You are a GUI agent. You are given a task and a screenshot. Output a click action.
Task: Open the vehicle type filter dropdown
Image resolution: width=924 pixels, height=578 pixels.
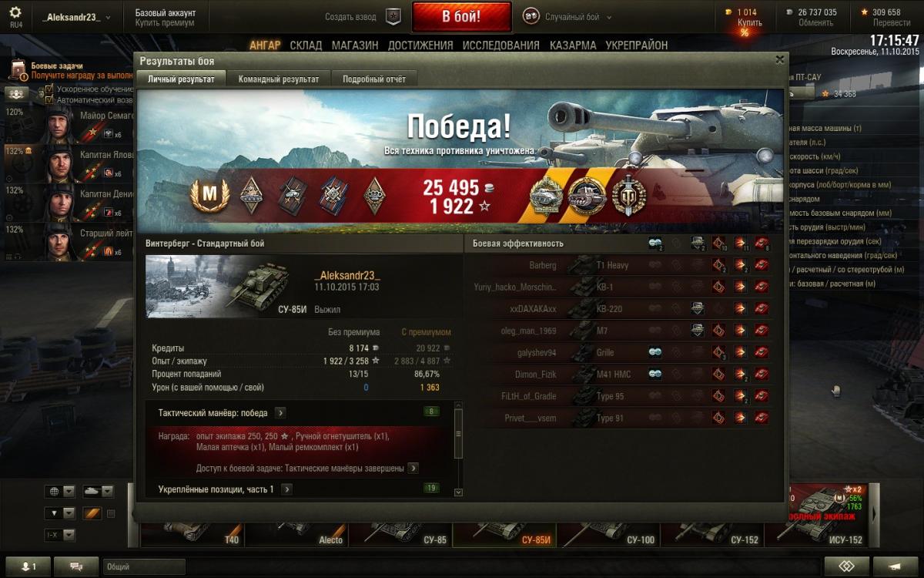pos(98,491)
